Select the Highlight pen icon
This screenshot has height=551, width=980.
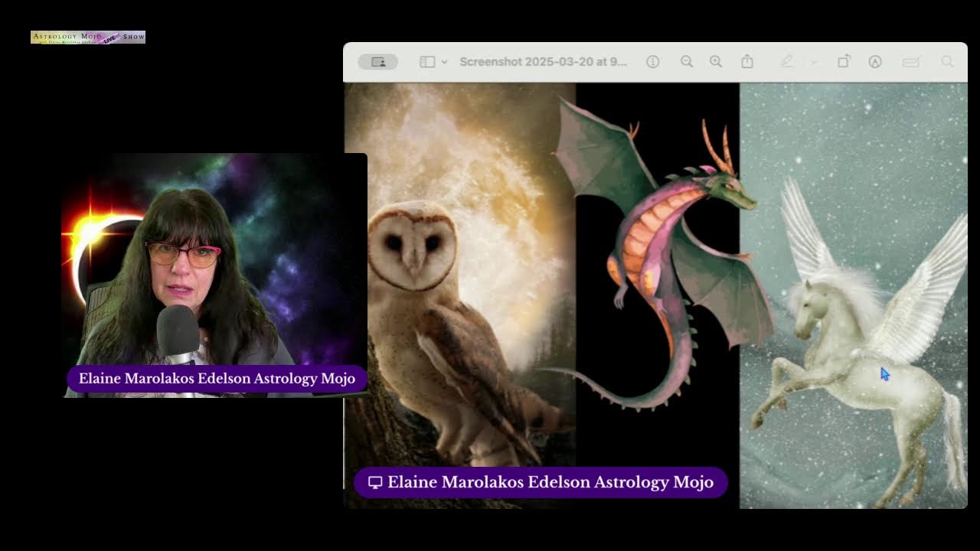[x=786, y=62]
